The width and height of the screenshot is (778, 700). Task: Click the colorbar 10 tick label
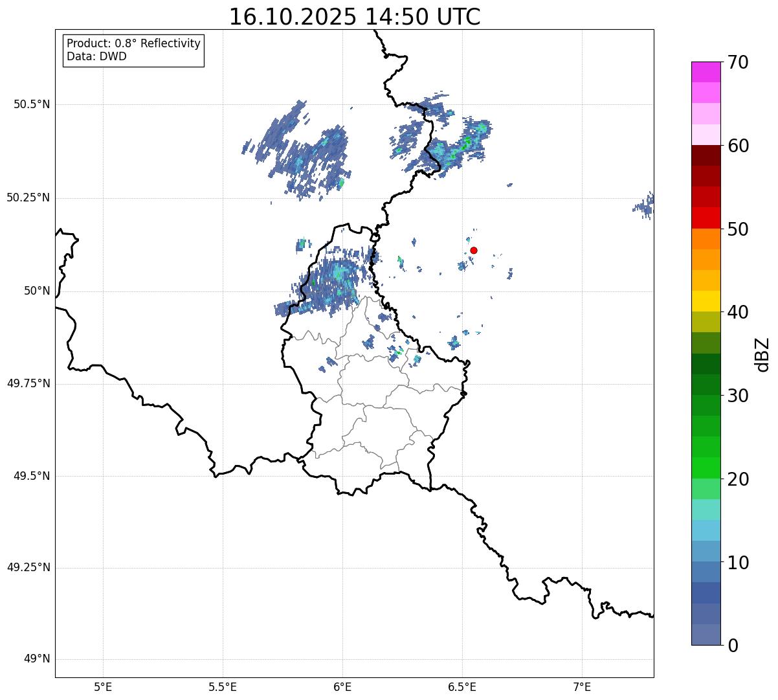738,562
